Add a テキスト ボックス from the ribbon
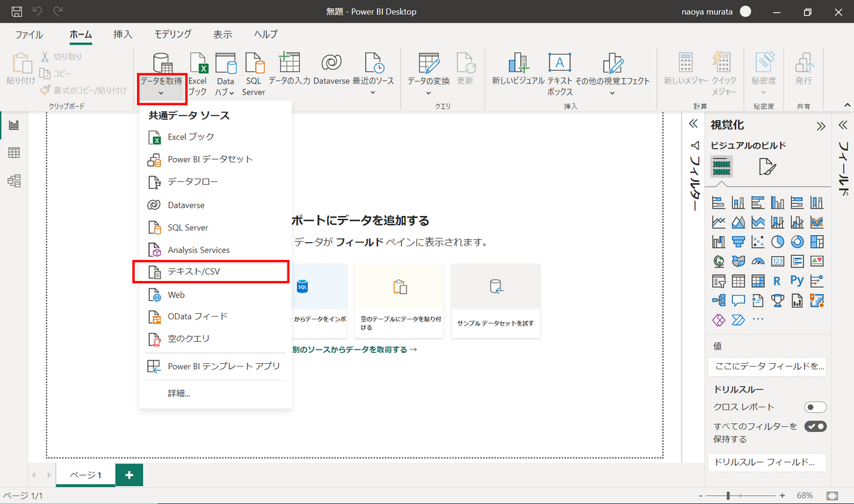This screenshot has height=504, width=854. 560,75
